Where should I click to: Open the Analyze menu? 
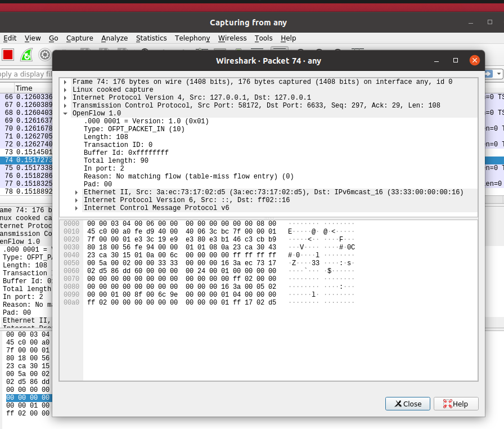click(x=114, y=38)
